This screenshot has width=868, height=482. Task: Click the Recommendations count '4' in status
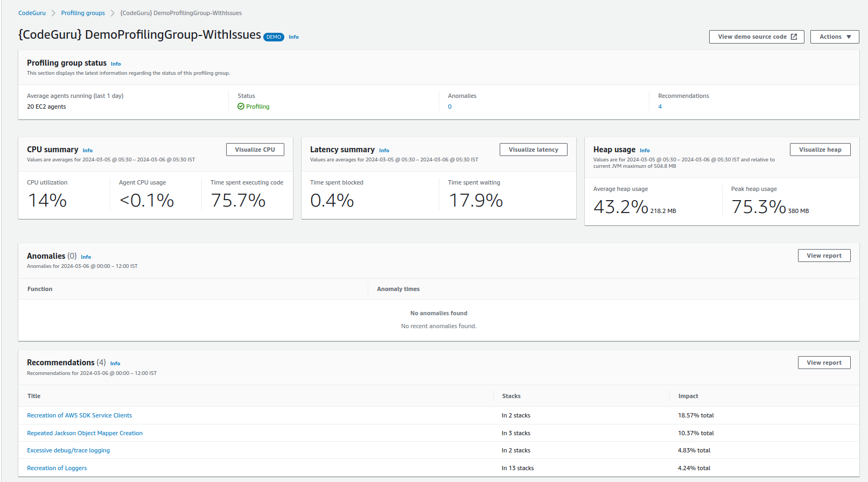click(x=660, y=107)
